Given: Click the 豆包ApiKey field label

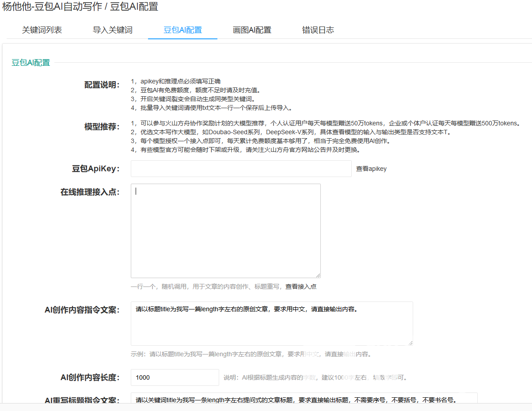Looking at the screenshot, I should click(95, 169).
